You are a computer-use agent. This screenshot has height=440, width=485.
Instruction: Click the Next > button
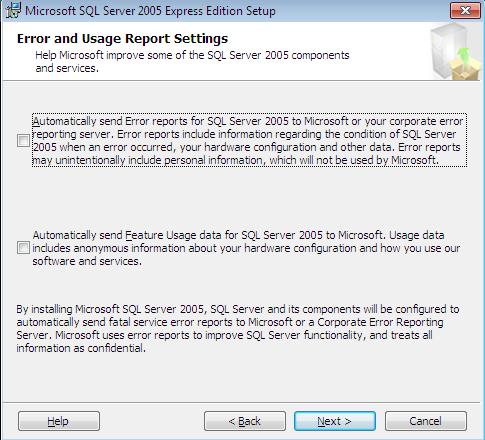point(335,421)
